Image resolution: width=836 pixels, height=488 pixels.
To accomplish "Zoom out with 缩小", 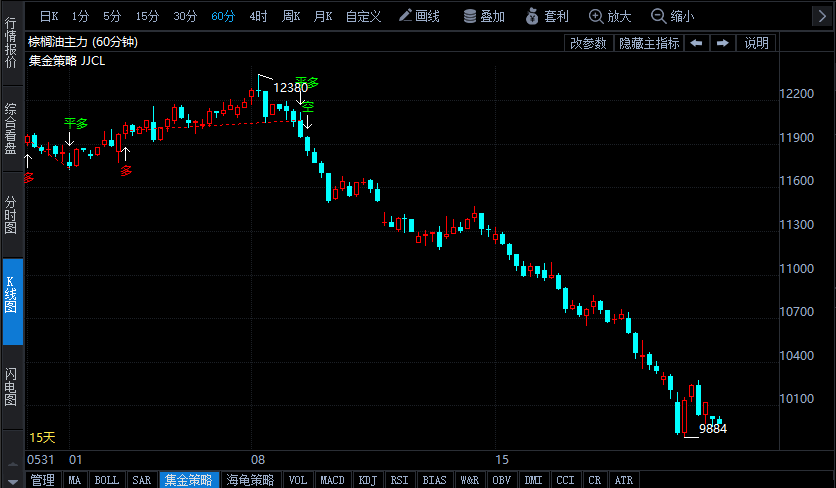I will click(673, 17).
